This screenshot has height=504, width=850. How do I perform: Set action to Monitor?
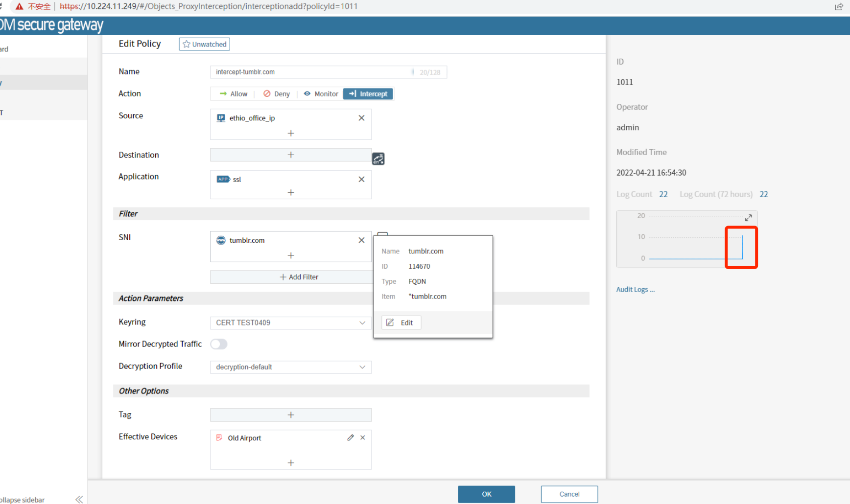[x=321, y=94]
